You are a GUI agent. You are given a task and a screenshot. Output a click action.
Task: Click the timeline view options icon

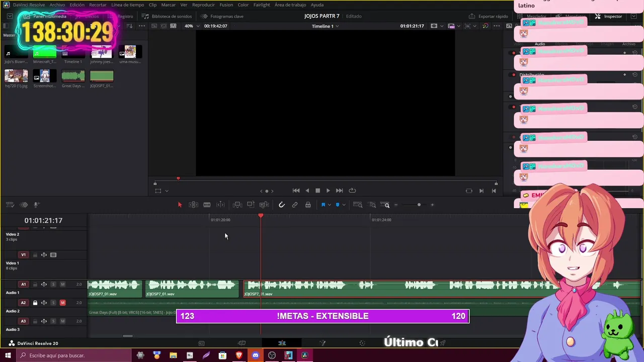click(10, 205)
